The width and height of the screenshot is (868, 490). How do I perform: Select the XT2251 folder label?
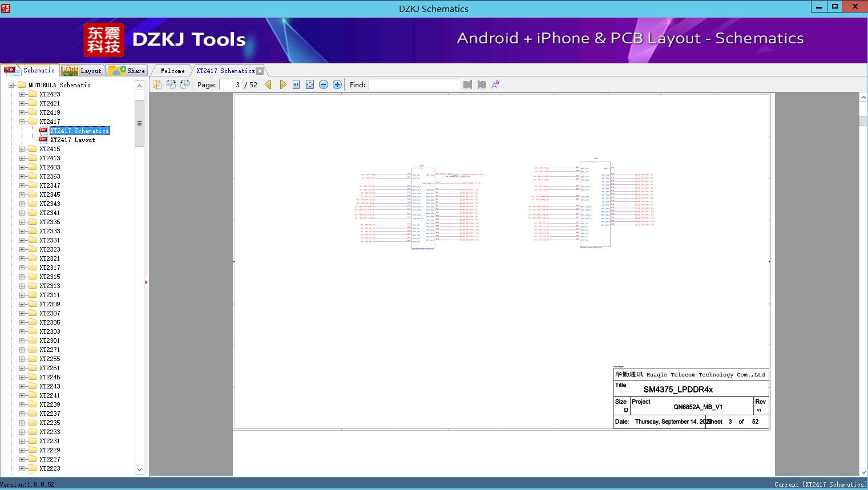coord(50,368)
